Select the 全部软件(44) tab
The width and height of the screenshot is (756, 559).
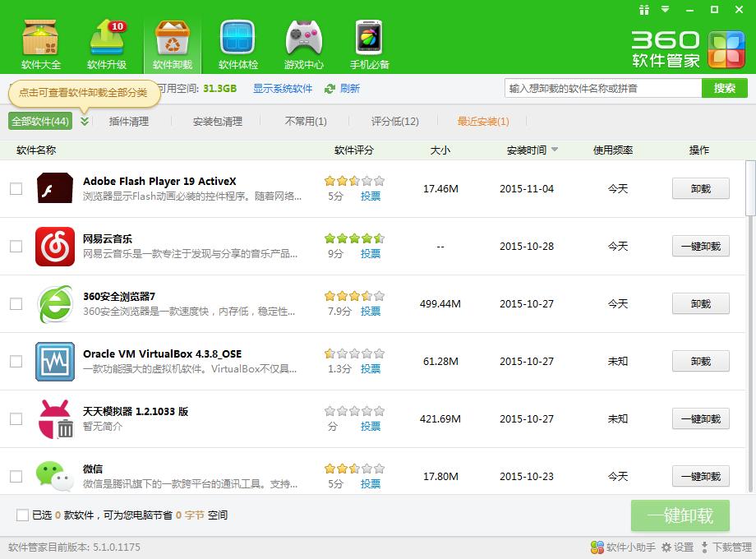40,121
